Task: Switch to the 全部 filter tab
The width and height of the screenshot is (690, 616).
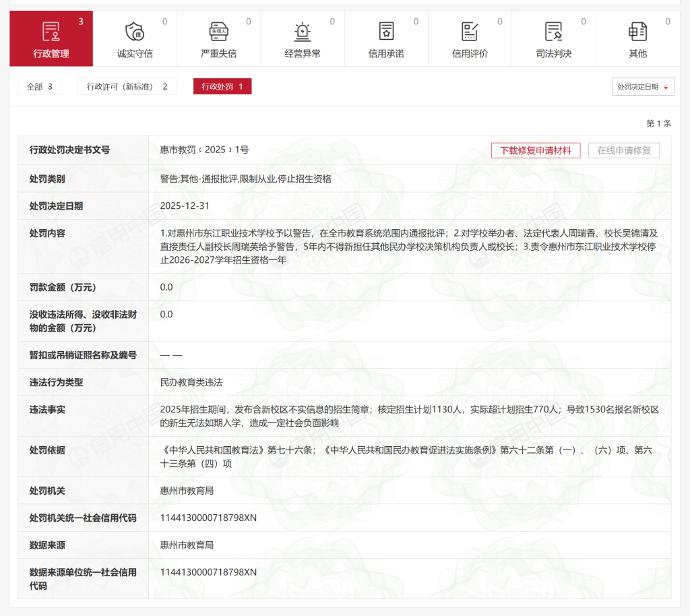Action: (39, 86)
